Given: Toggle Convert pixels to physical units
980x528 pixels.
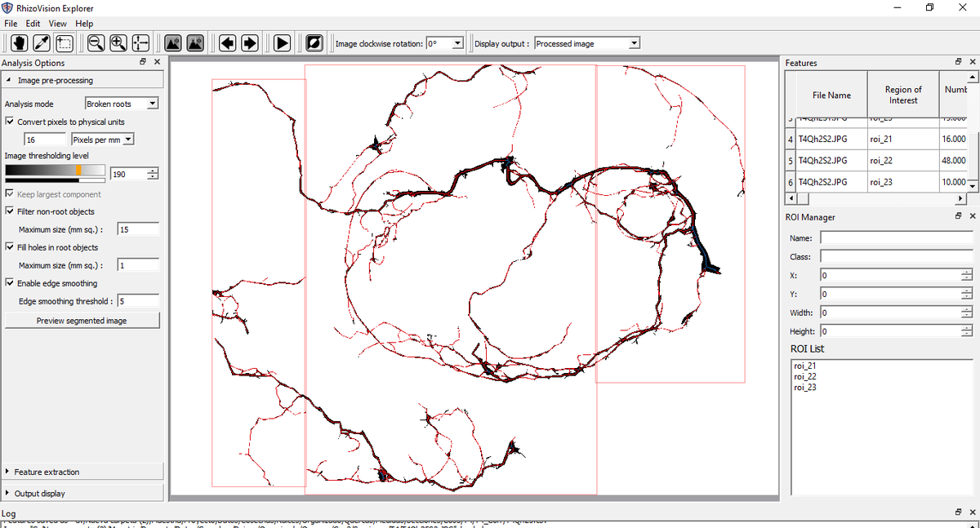Looking at the screenshot, I should coord(10,122).
